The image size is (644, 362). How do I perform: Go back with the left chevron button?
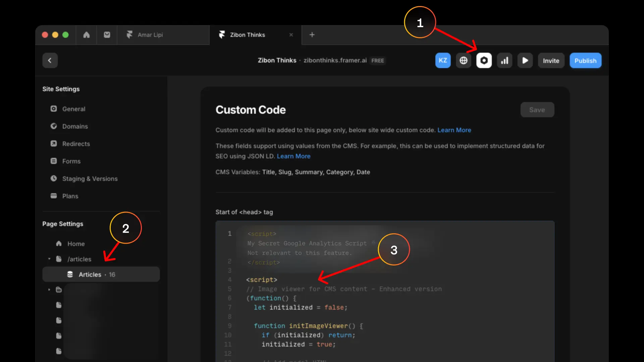point(50,60)
